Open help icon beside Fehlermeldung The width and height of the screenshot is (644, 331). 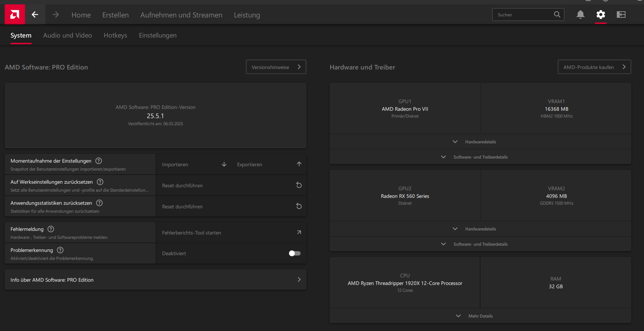(x=51, y=229)
